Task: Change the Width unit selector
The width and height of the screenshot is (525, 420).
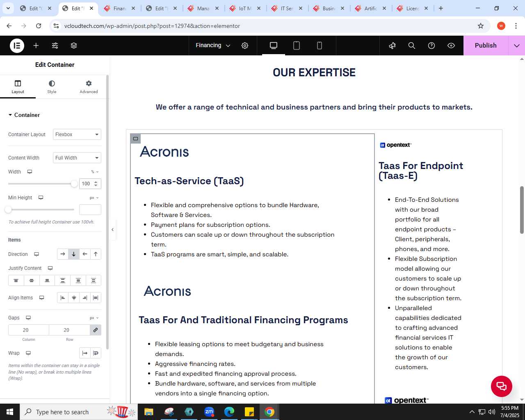Action: 95,172
